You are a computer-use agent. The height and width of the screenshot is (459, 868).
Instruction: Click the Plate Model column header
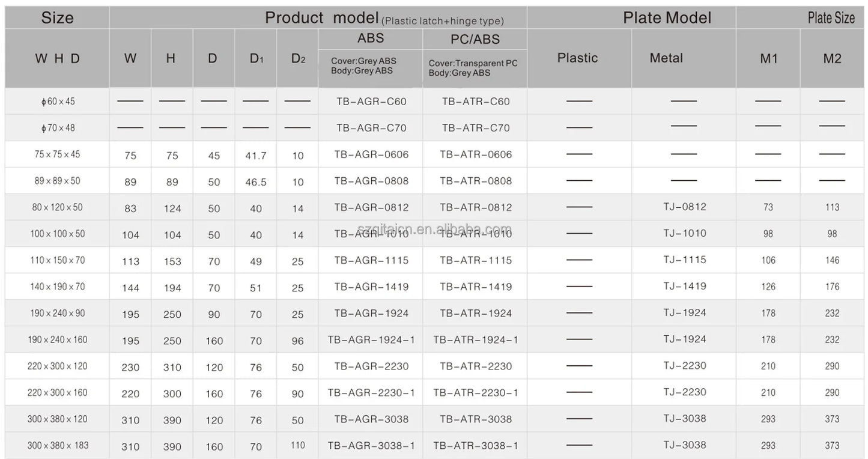667,17
